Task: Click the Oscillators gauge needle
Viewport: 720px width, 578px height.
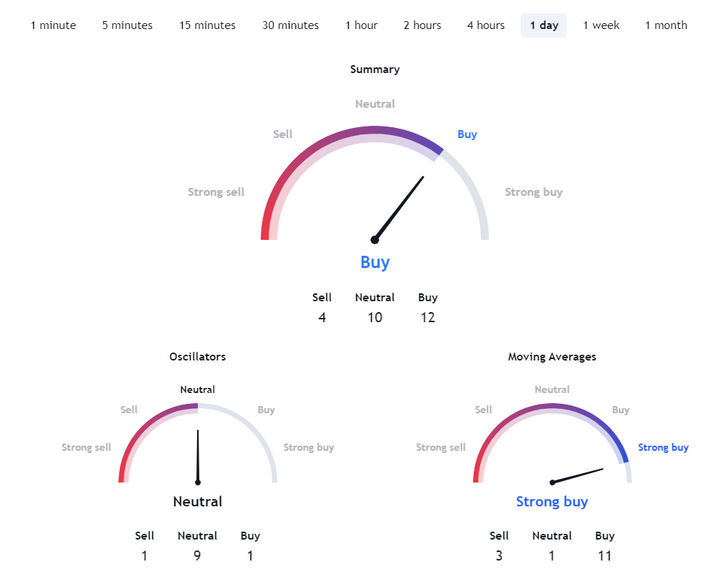Action: pos(198,457)
